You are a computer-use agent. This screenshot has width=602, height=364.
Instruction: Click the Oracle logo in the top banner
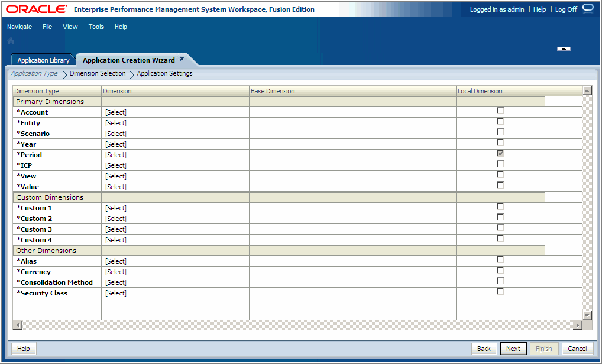click(x=35, y=8)
